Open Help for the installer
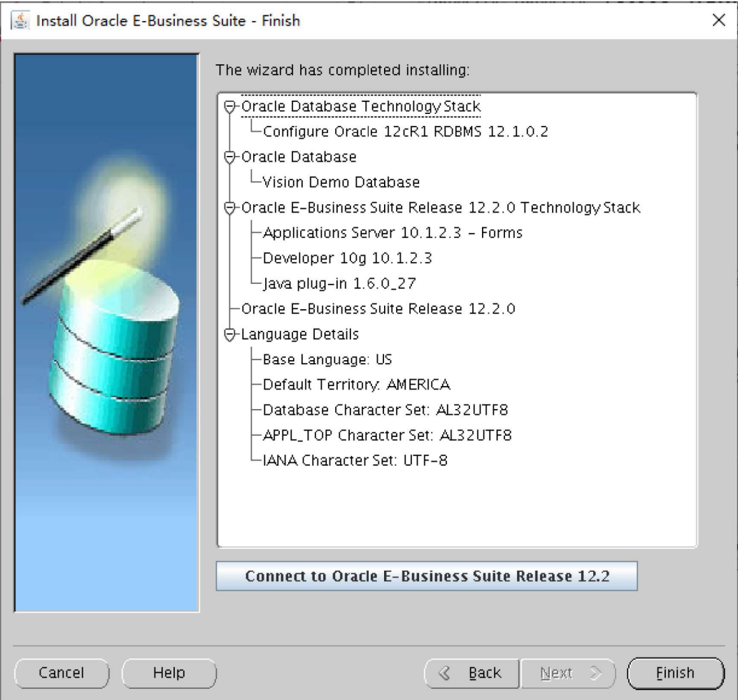The height and width of the screenshot is (700, 738). point(169,673)
